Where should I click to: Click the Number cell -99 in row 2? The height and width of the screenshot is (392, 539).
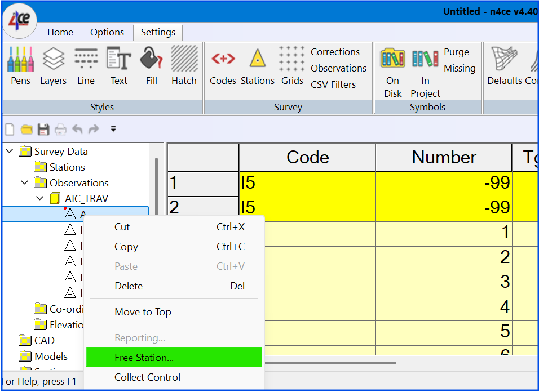(444, 209)
